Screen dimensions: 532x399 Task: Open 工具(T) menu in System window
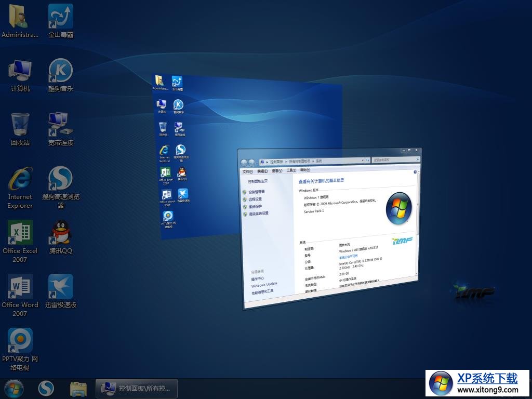[x=291, y=170]
